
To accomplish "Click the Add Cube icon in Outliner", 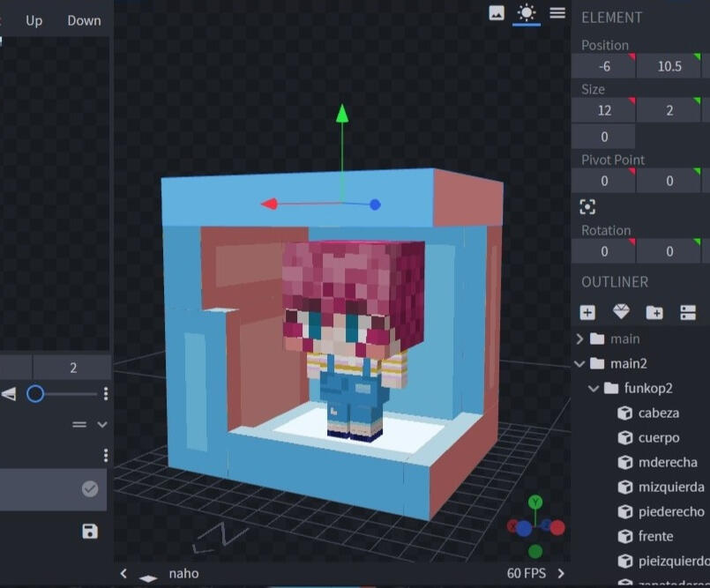I will [587, 312].
